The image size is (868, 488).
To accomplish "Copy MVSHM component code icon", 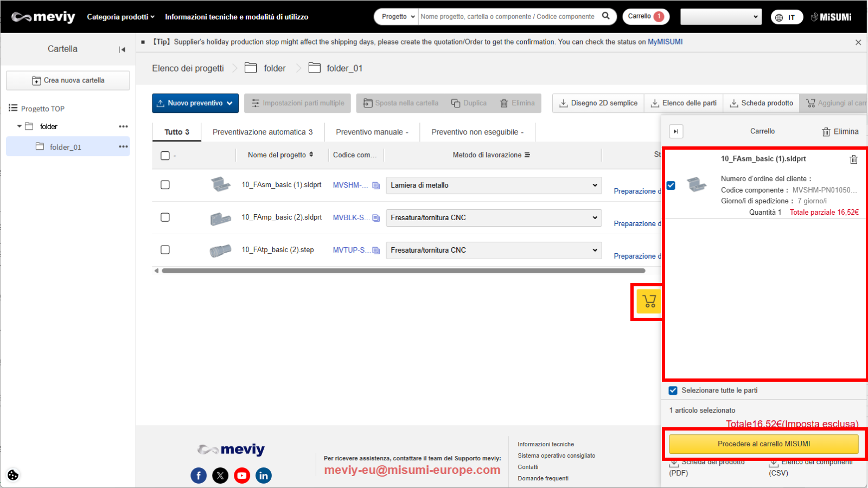I will [x=376, y=185].
